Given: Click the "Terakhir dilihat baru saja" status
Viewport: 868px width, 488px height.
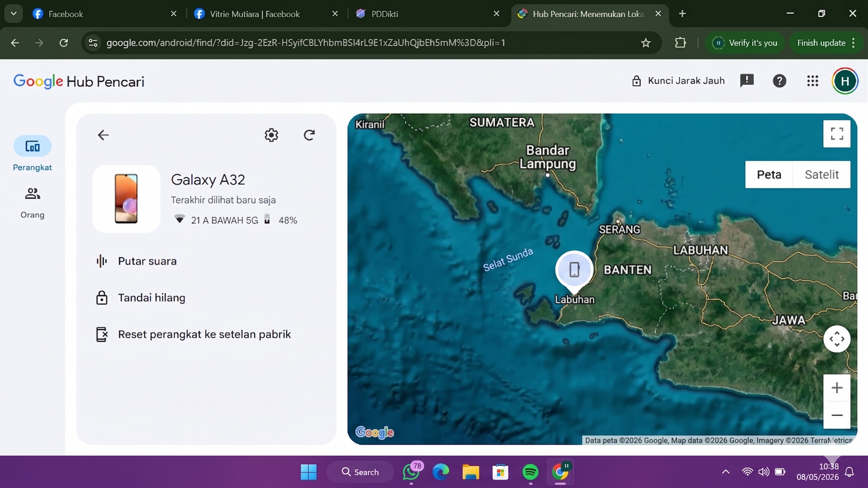Looking at the screenshot, I should pos(224,200).
